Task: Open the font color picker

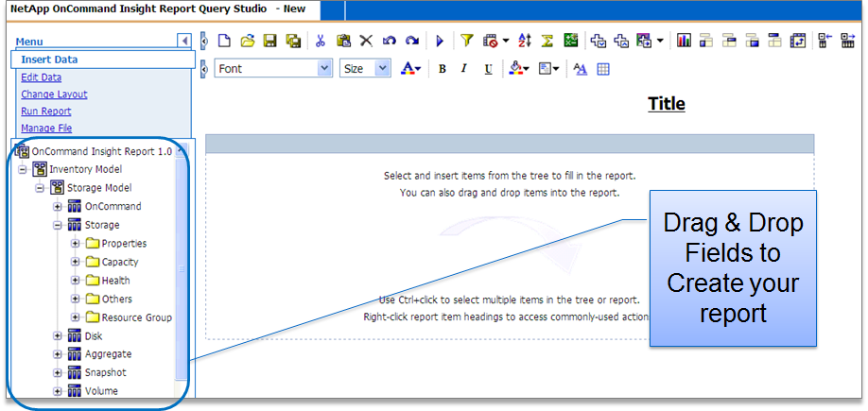Action: (410, 69)
